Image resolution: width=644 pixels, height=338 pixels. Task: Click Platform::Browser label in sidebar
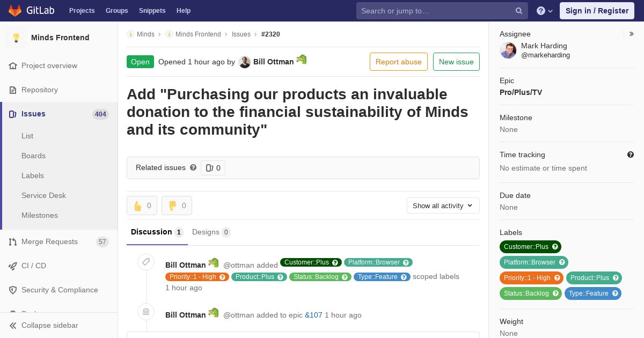tap(534, 262)
